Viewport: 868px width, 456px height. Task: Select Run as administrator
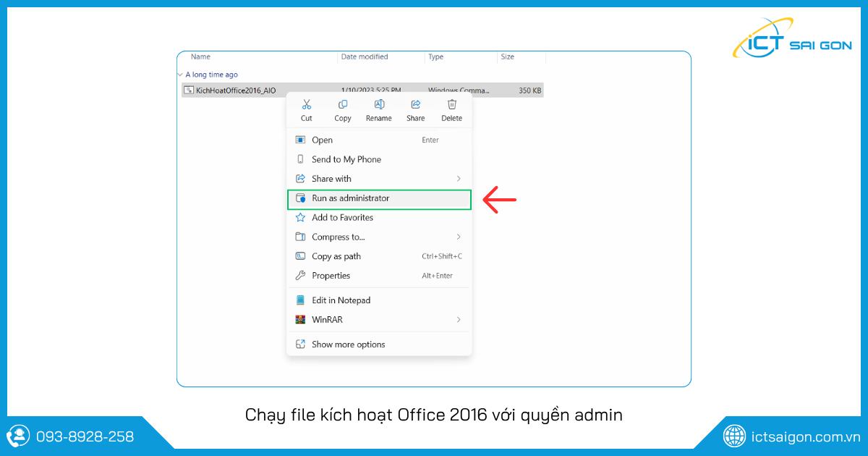(x=379, y=198)
